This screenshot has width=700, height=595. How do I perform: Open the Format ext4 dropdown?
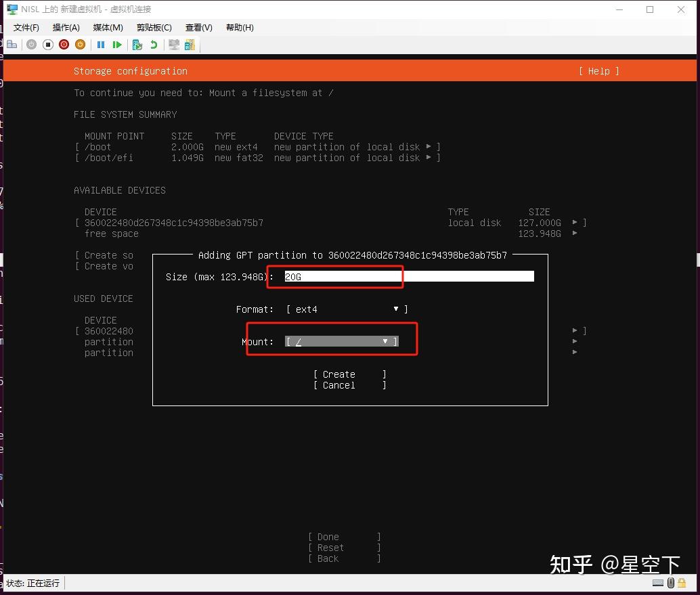tap(347, 309)
